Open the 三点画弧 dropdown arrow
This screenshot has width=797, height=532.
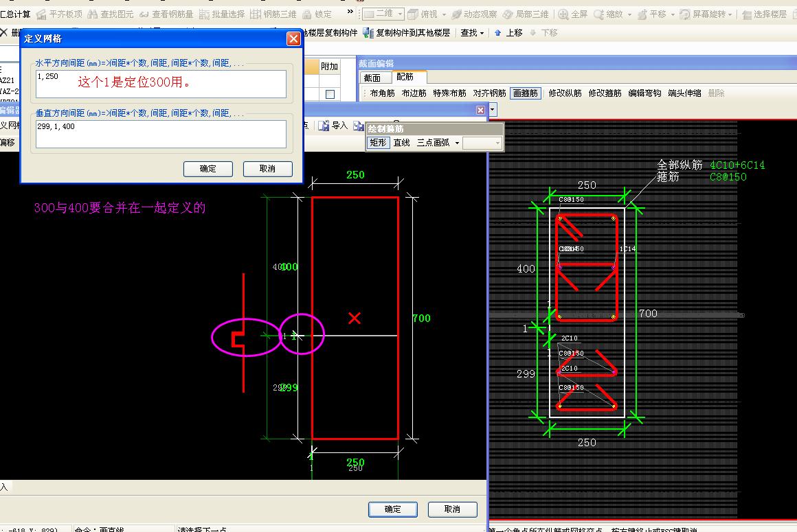click(x=457, y=143)
